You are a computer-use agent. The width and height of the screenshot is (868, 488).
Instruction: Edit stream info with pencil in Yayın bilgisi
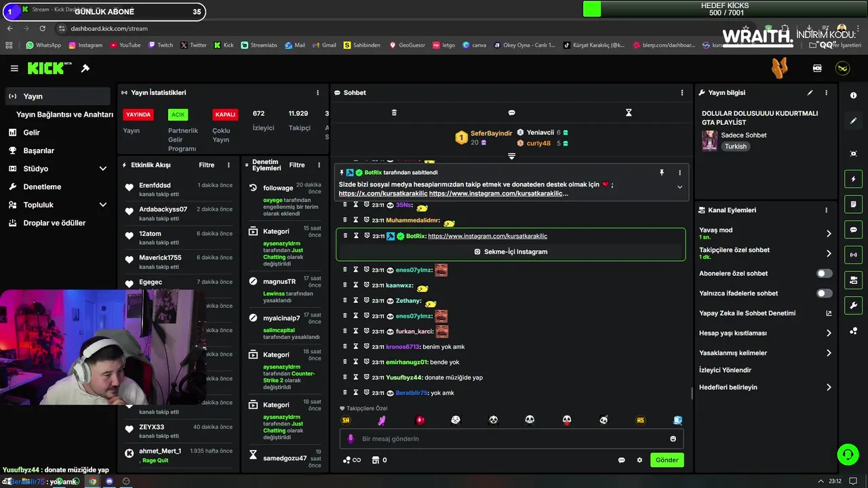point(810,93)
